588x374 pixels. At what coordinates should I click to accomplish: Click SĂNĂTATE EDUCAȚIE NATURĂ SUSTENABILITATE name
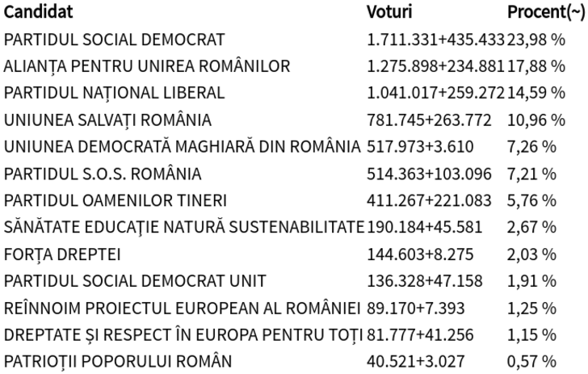click(x=183, y=227)
